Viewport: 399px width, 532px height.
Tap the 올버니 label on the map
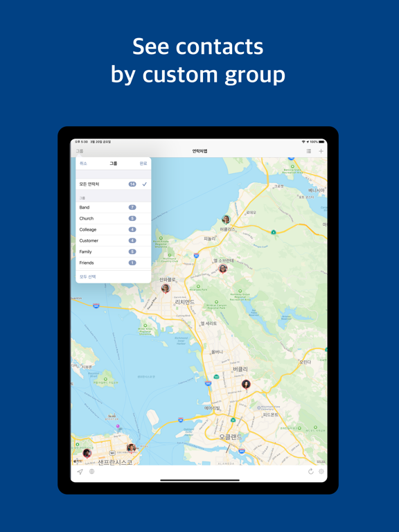pos(217,352)
